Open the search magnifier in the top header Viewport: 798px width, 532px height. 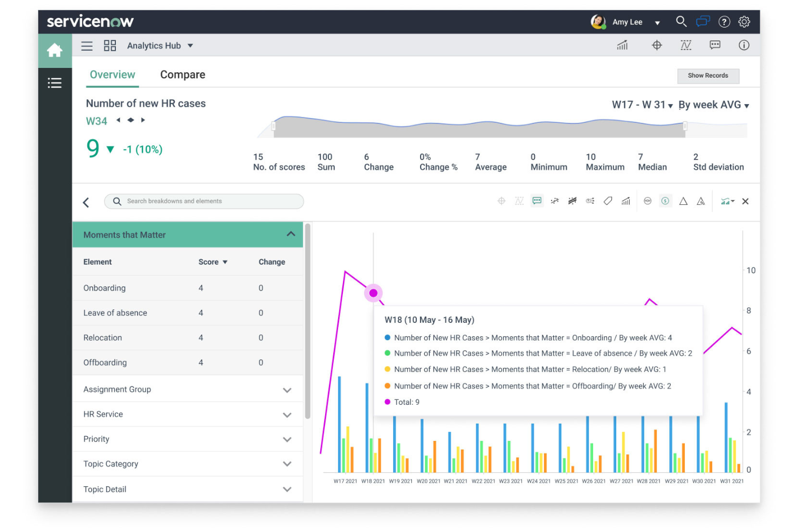(x=681, y=22)
